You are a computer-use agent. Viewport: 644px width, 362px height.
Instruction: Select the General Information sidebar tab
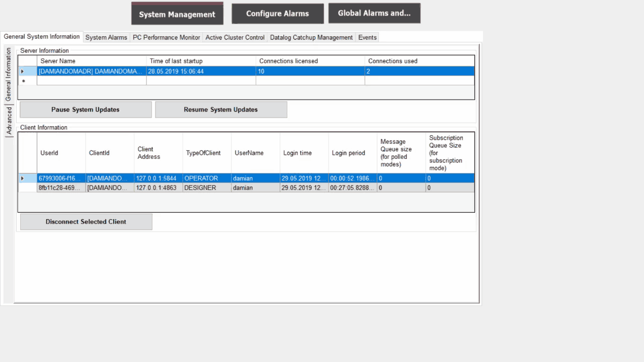coord(8,70)
